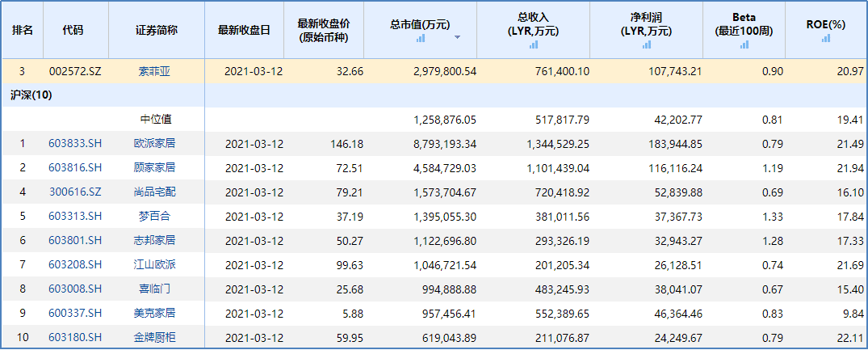Click the 最新收盘日 column header
This screenshot has height=350, width=868.
[244, 30]
